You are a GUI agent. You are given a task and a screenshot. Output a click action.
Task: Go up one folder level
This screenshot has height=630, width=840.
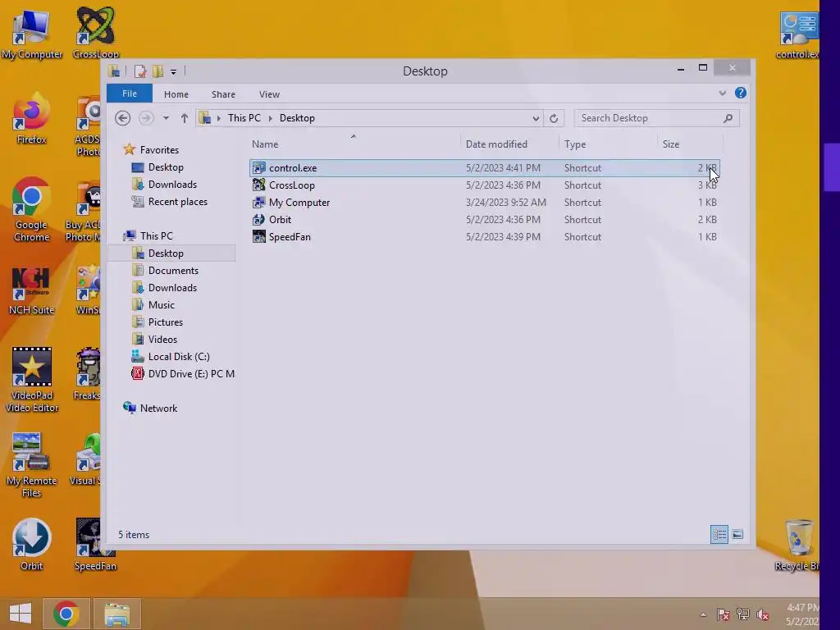tap(185, 118)
